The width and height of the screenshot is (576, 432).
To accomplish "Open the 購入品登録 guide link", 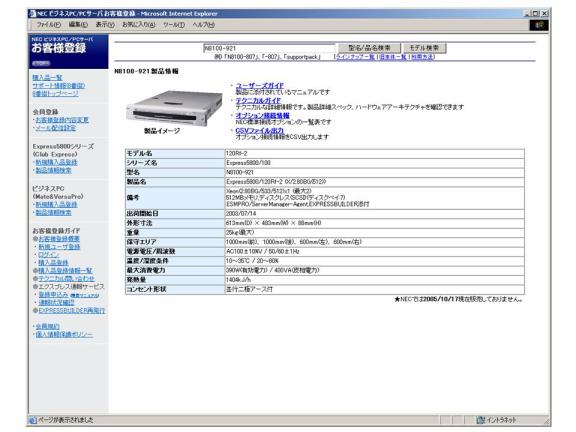I will (53, 263).
